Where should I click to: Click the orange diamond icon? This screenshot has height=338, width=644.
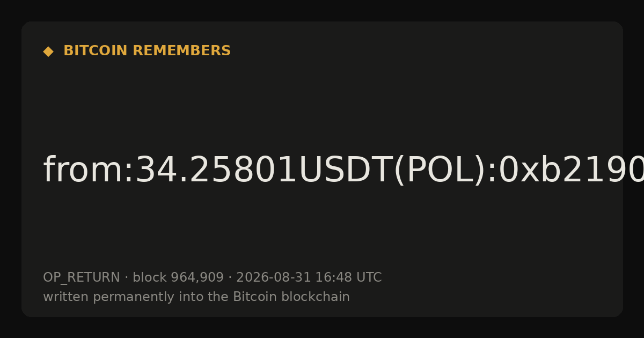[x=48, y=52]
